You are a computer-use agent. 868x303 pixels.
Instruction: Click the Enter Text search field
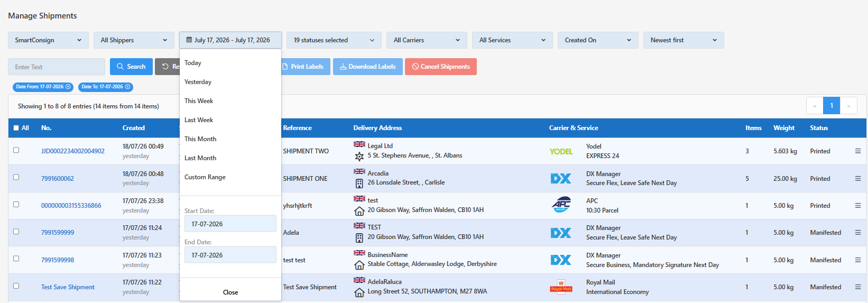pyautogui.click(x=57, y=67)
